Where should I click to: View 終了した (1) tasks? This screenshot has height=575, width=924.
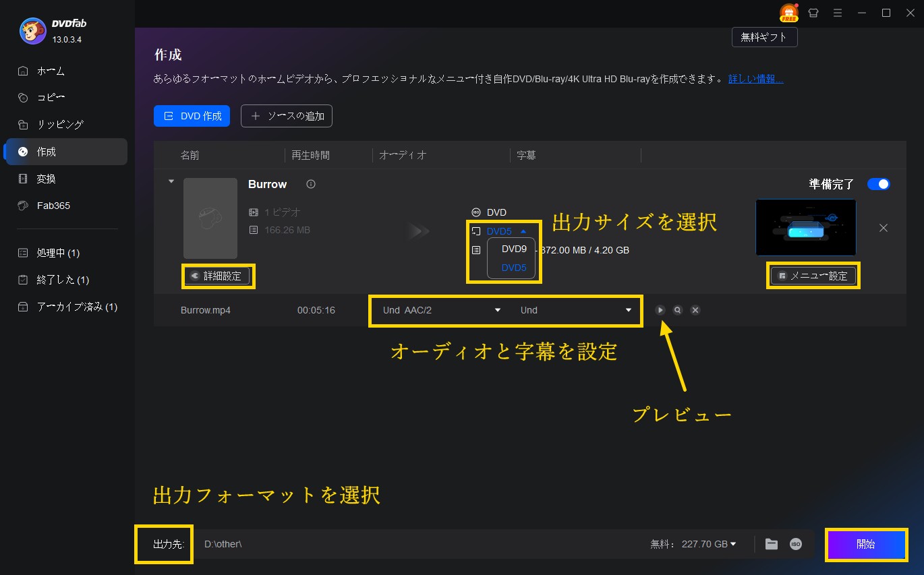click(x=65, y=280)
